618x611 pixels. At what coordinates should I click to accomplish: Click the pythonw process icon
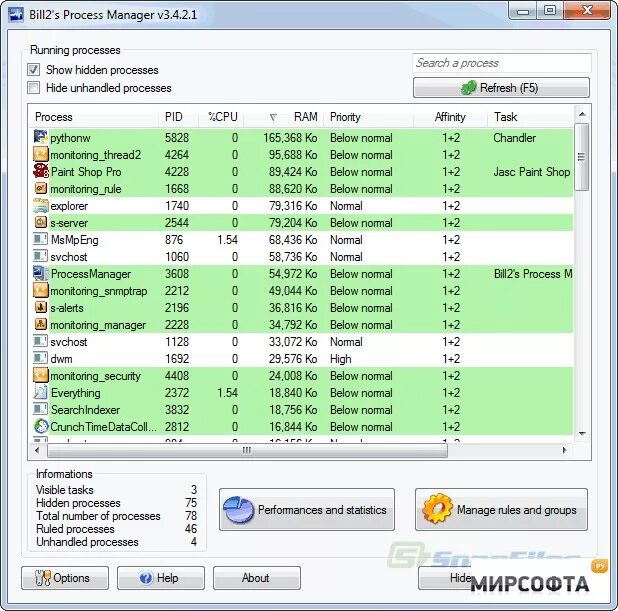click(40, 137)
